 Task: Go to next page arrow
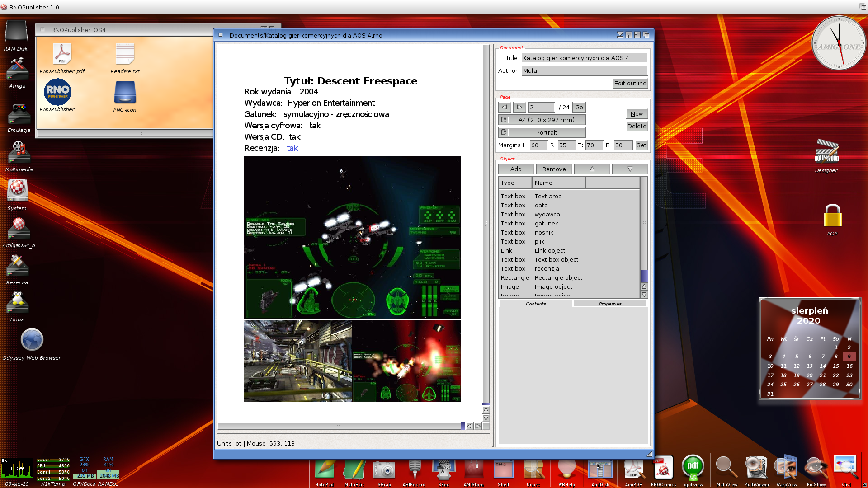pos(519,107)
